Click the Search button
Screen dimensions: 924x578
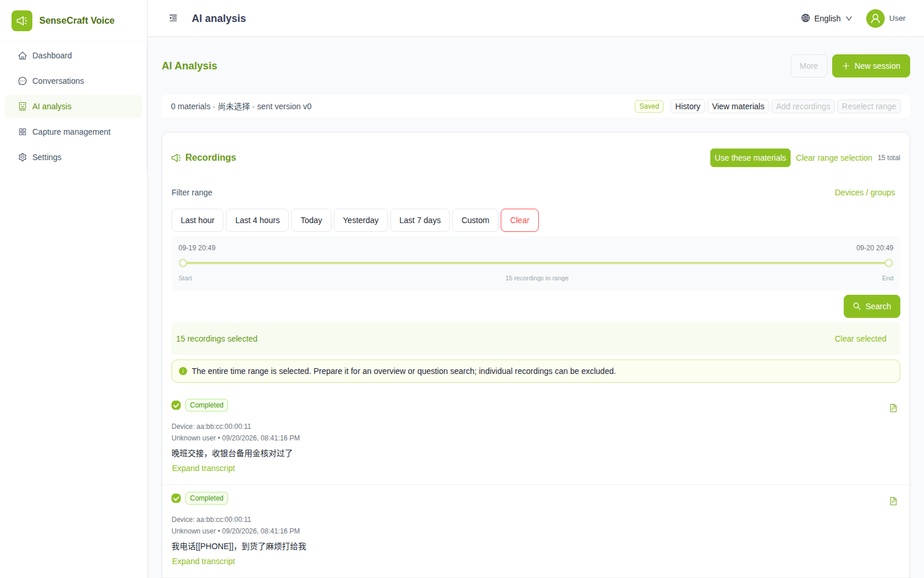coord(872,306)
